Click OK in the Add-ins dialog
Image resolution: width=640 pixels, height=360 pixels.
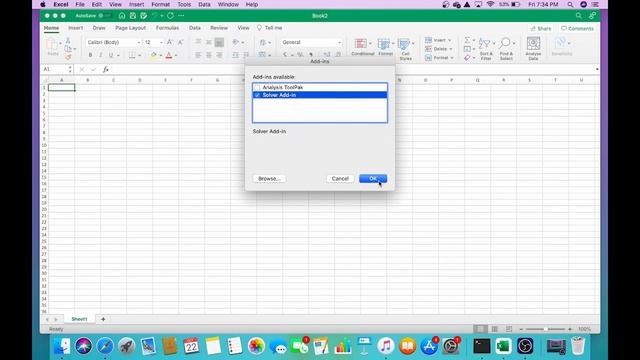tap(373, 179)
